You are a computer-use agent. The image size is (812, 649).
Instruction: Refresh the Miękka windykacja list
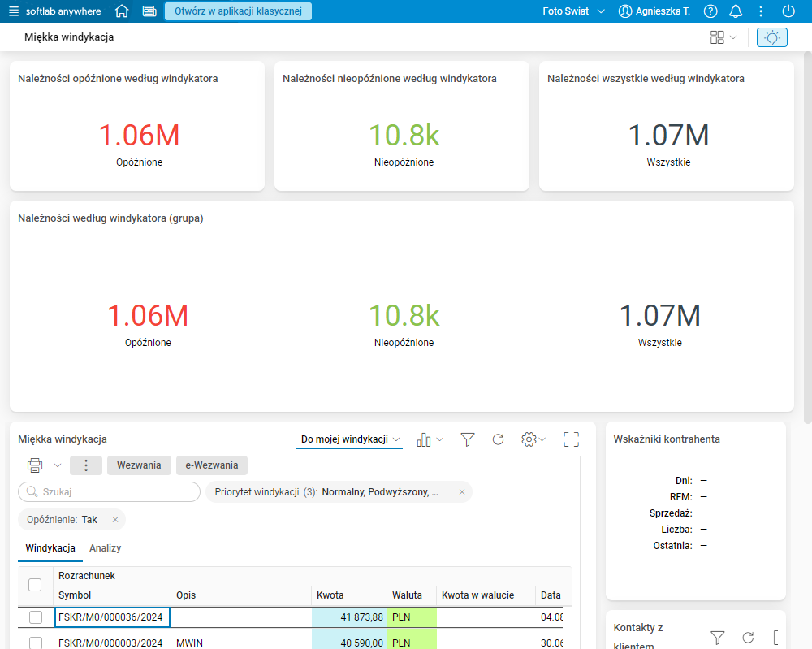499,439
